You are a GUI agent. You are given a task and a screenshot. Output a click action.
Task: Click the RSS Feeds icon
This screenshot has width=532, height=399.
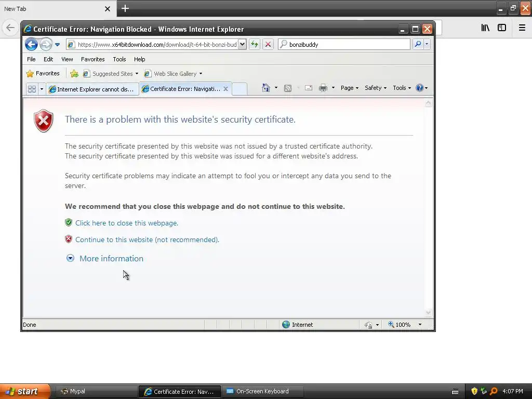(288, 88)
